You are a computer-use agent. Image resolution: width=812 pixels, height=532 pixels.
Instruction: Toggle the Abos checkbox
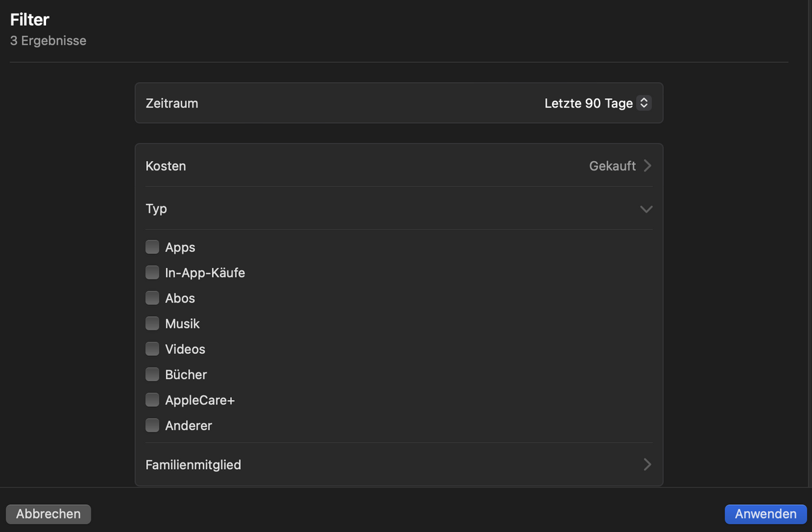pyautogui.click(x=152, y=298)
